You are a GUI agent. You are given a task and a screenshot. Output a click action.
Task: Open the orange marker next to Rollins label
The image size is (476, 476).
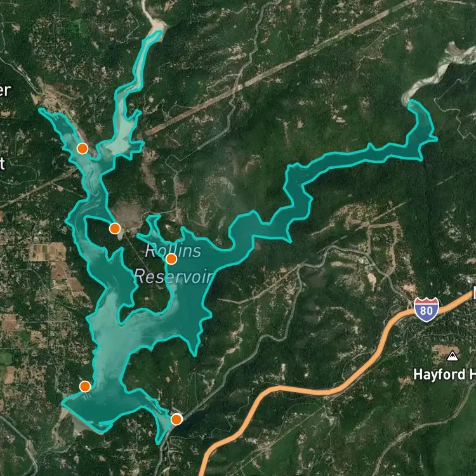(171, 259)
